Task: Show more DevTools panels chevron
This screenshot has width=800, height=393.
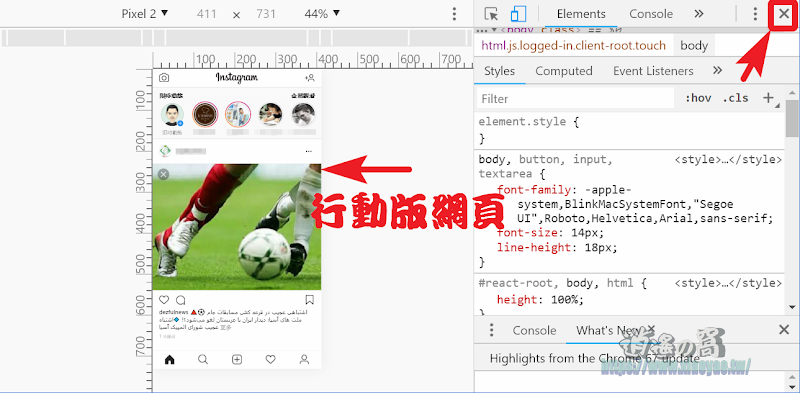Action: point(698,14)
